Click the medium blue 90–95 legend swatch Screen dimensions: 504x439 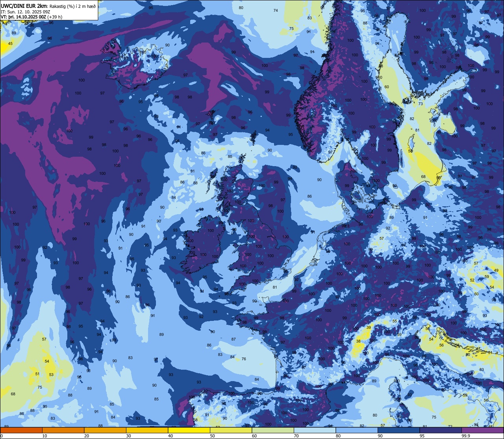coord(398,430)
